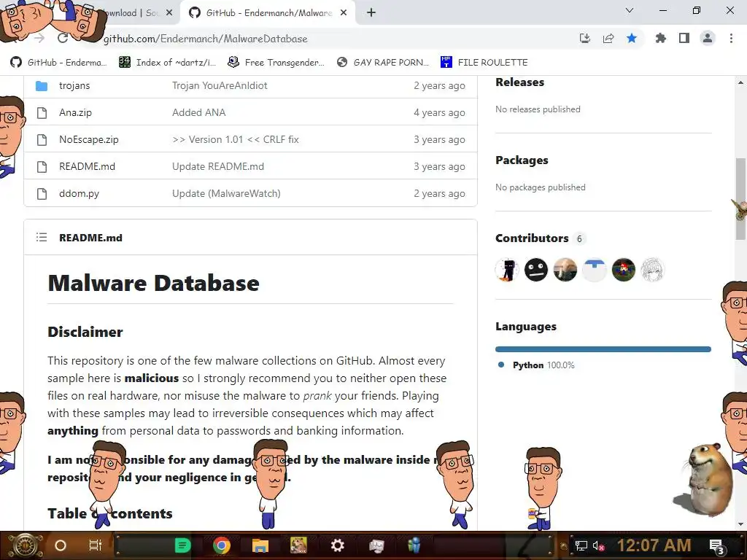Open the sketch-drawing contributor avatar

click(652, 270)
